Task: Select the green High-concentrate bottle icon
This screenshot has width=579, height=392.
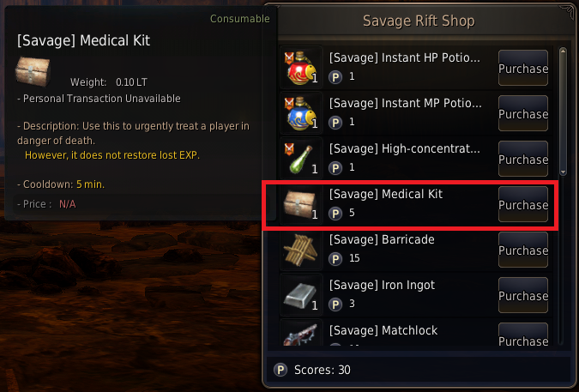Action: (x=301, y=159)
